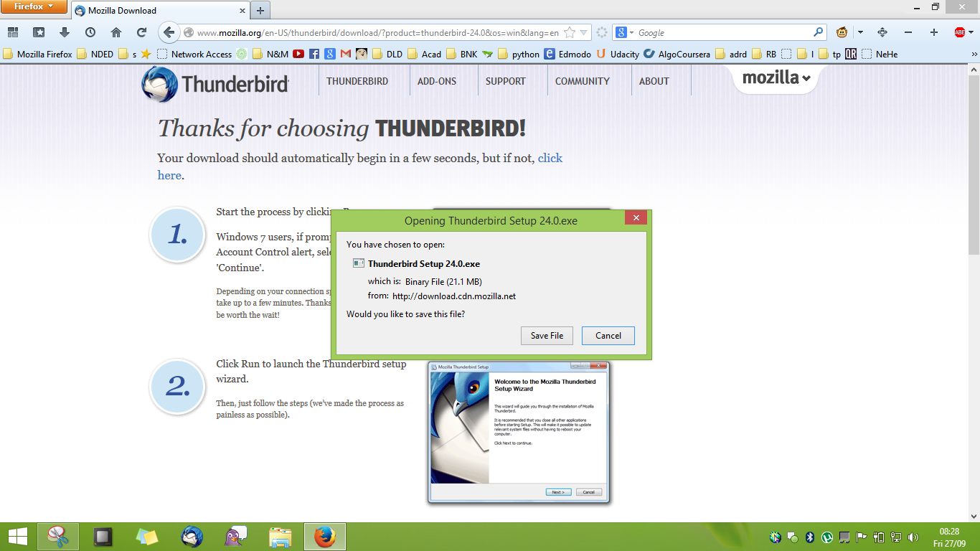Go back with the back arrow
This screenshot has height=551, width=980.
[169, 32]
